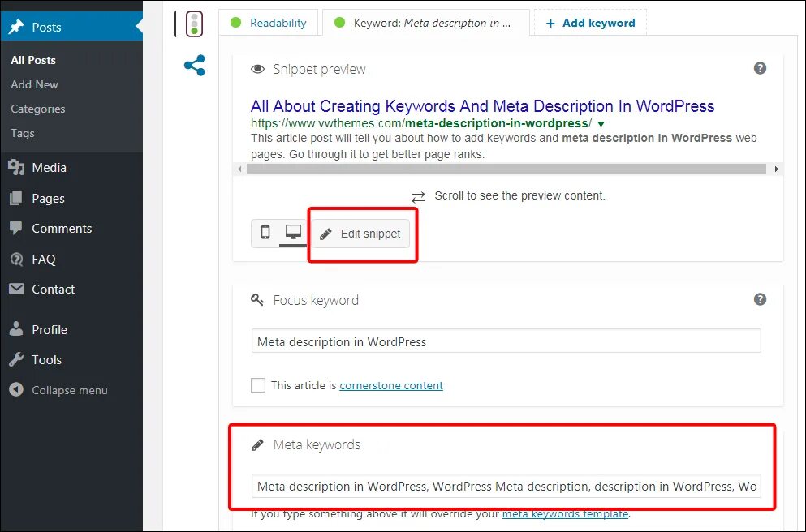The height and width of the screenshot is (532, 806).
Task: Click the Pages menu label
Action: coord(48,198)
